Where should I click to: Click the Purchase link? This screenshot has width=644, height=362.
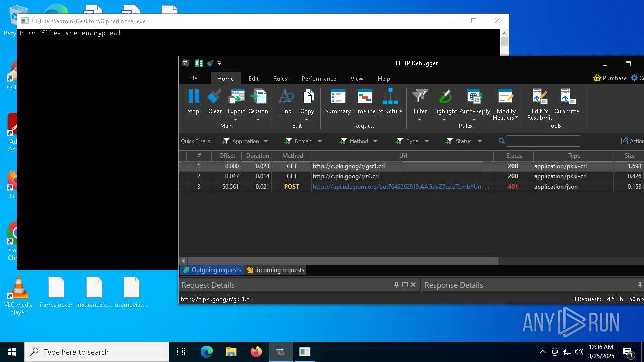[x=614, y=78]
